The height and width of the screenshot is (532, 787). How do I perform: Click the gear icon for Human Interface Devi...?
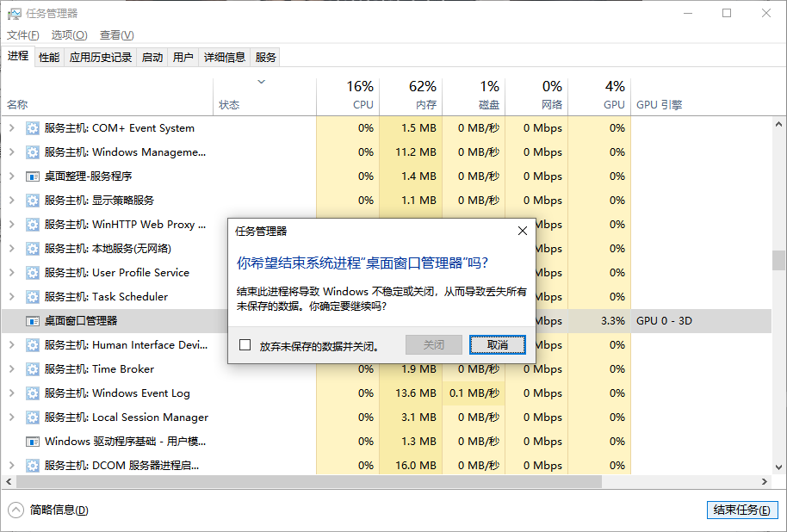(x=33, y=345)
